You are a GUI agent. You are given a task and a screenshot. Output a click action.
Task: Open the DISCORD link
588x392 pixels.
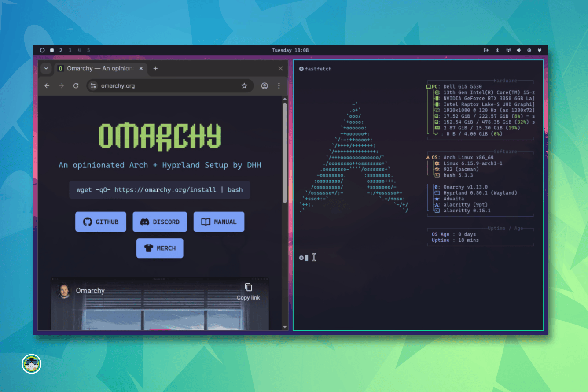coord(160,222)
